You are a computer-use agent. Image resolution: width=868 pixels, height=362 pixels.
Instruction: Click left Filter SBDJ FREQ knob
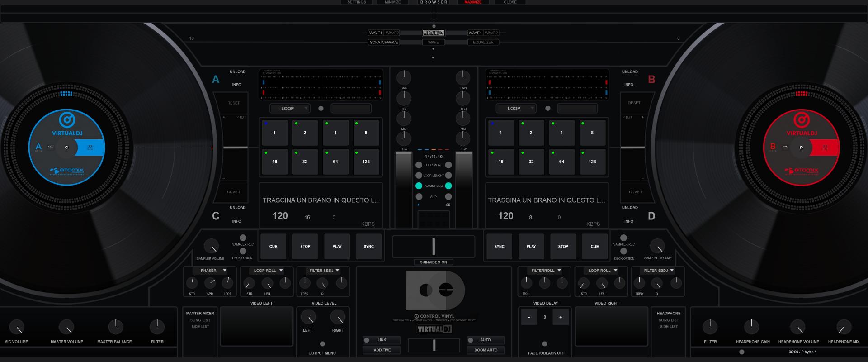point(305,283)
